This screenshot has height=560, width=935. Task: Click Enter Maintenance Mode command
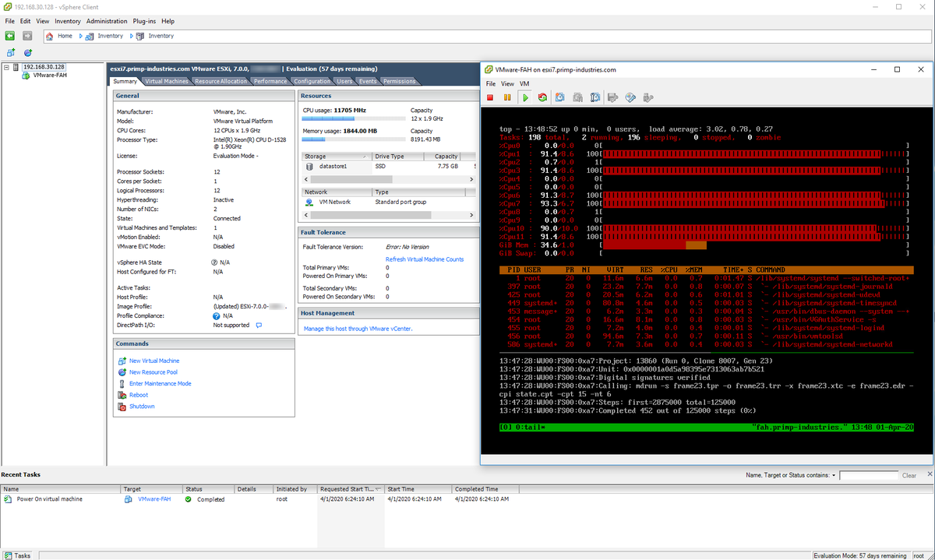(161, 383)
